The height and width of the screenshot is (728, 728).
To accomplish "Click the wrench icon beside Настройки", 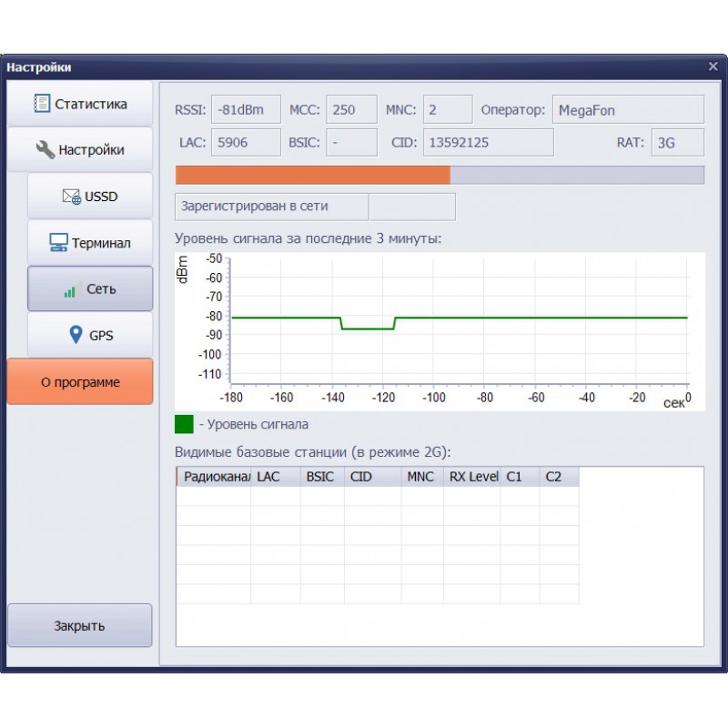I will [45, 149].
